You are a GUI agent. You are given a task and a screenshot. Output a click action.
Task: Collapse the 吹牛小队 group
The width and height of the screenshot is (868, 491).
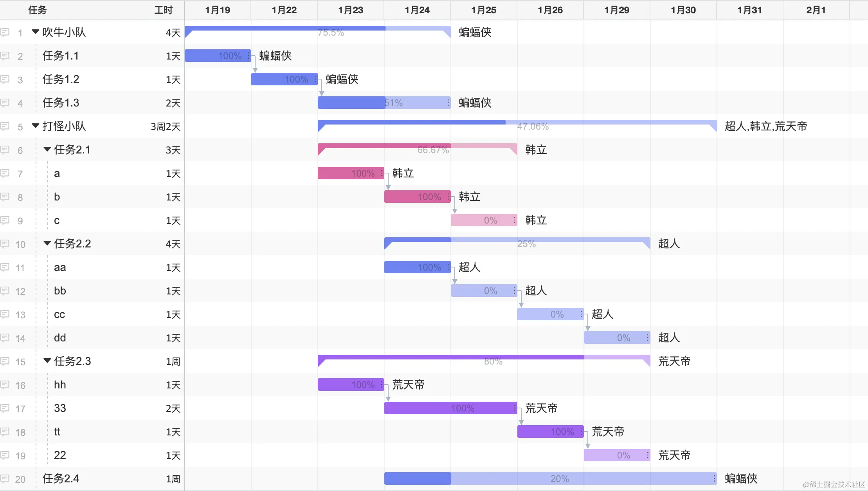pos(36,32)
